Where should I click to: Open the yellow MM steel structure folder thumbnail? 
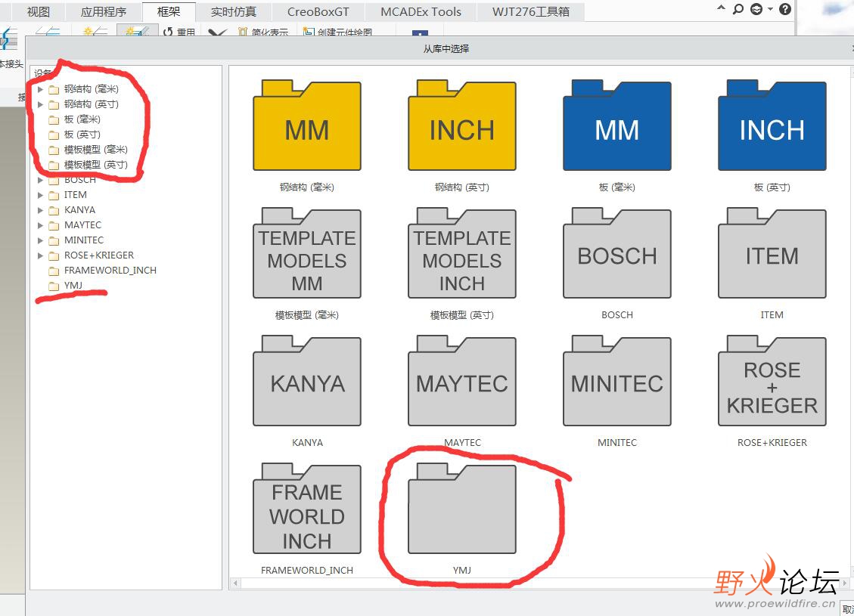click(307, 125)
